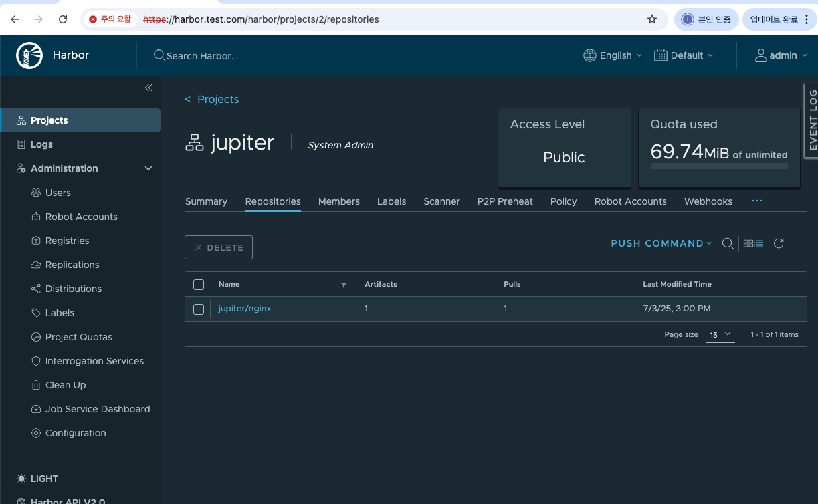
Task: Open the Webhooks tab
Action: point(708,201)
